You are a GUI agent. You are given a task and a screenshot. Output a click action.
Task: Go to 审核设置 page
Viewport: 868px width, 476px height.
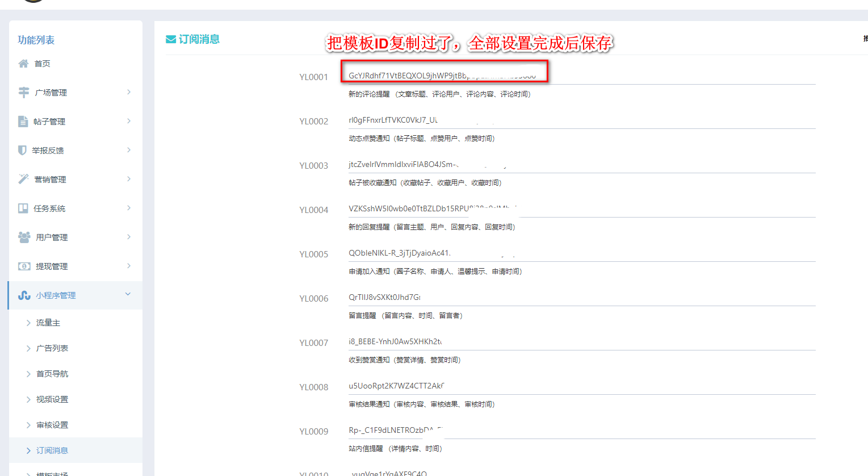point(52,425)
